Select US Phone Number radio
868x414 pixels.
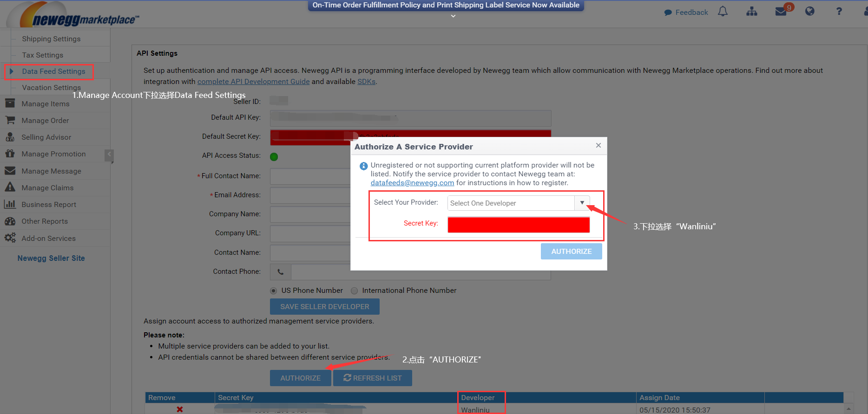274,291
